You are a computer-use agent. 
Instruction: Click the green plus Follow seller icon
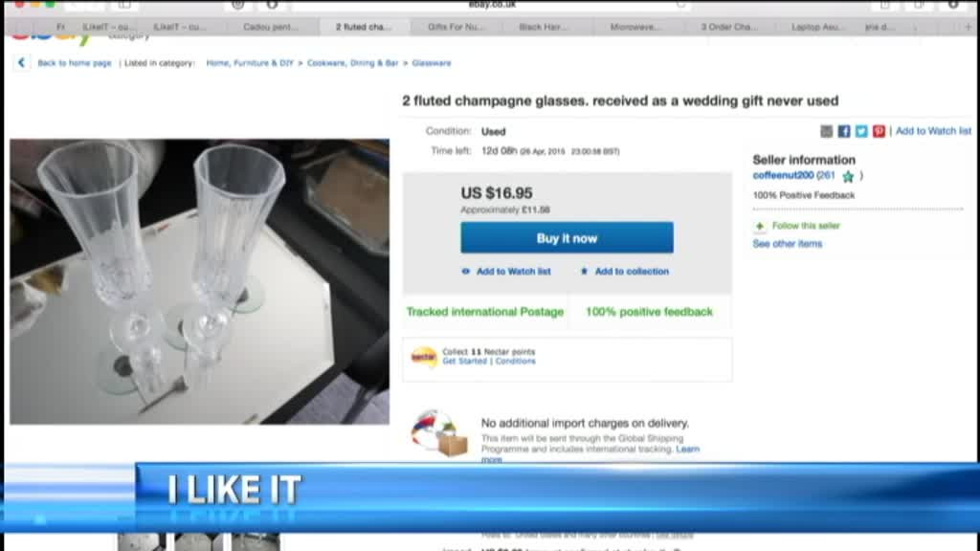coord(759,226)
